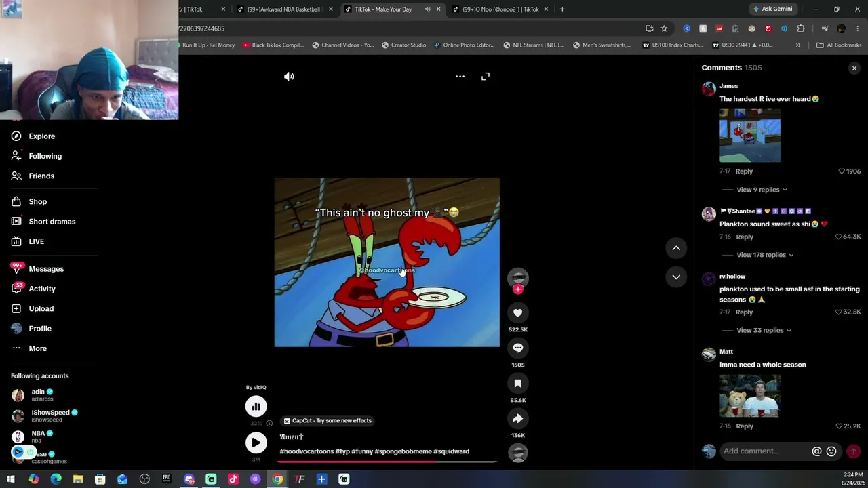Open OBS Studio from the taskbar
The height and width of the screenshot is (488, 868).
point(144,479)
